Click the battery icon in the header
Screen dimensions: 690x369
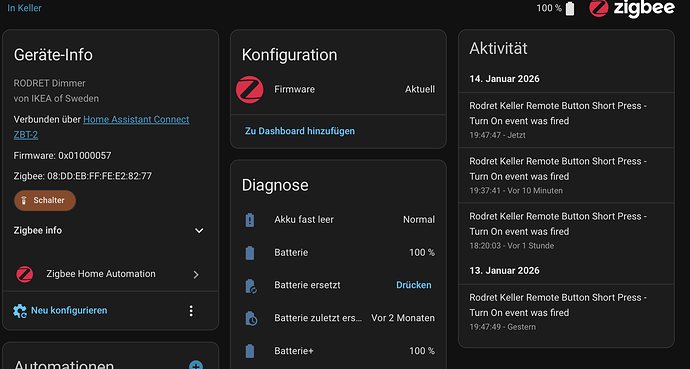click(570, 8)
